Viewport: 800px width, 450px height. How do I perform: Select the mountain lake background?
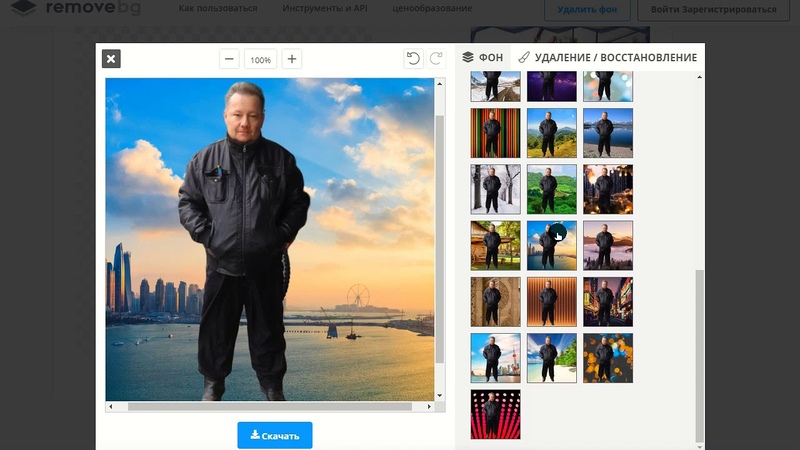click(x=608, y=133)
